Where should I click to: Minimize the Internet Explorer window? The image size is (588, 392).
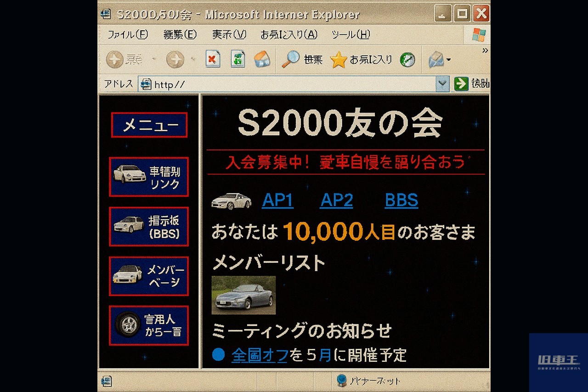point(443,14)
